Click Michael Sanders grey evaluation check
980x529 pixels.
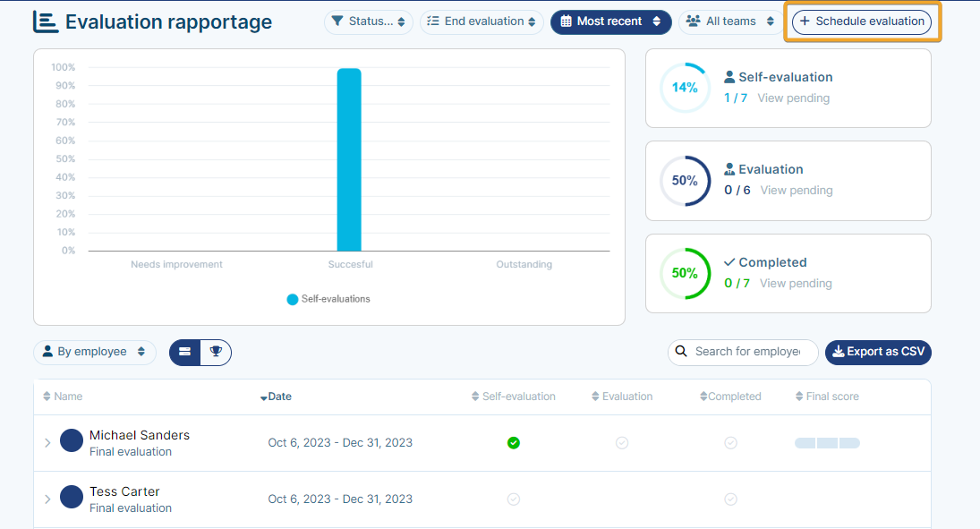pos(622,443)
